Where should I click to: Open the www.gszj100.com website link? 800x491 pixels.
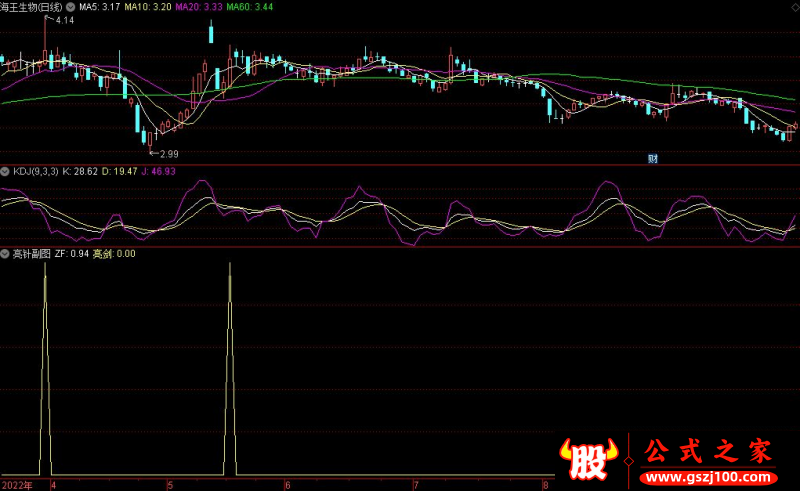tap(706, 479)
